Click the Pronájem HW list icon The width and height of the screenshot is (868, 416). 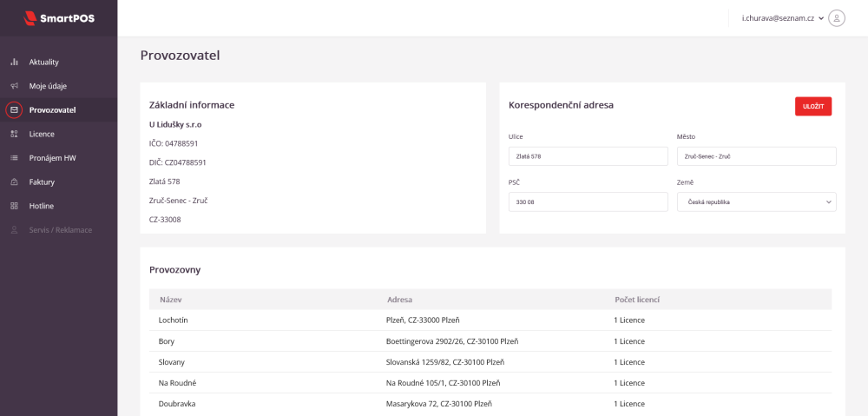[x=14, y=158]
